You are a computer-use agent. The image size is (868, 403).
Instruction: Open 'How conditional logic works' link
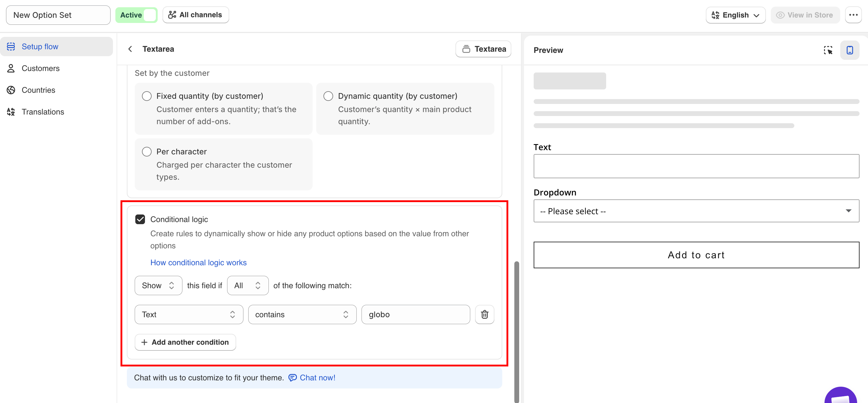198,263
